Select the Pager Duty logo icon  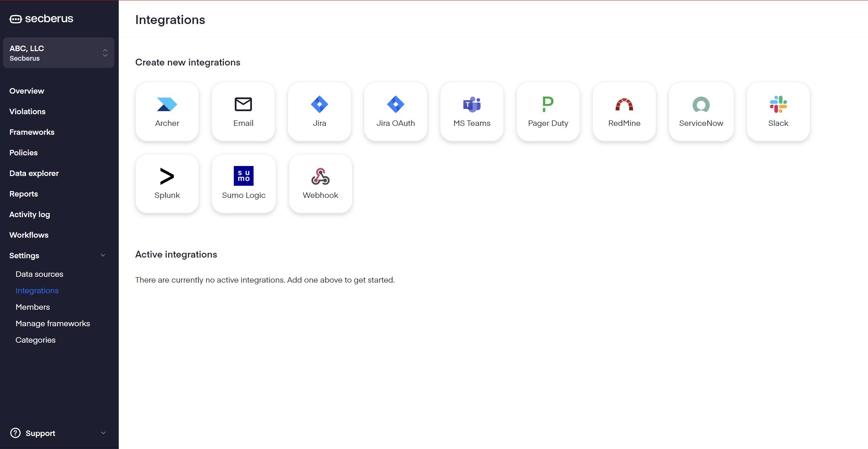548,104
